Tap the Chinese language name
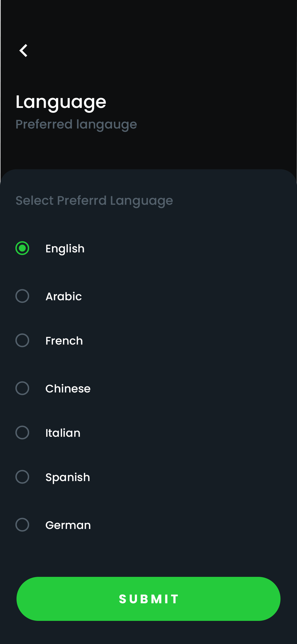Screen dimensions: 297x644 point(68,389)
